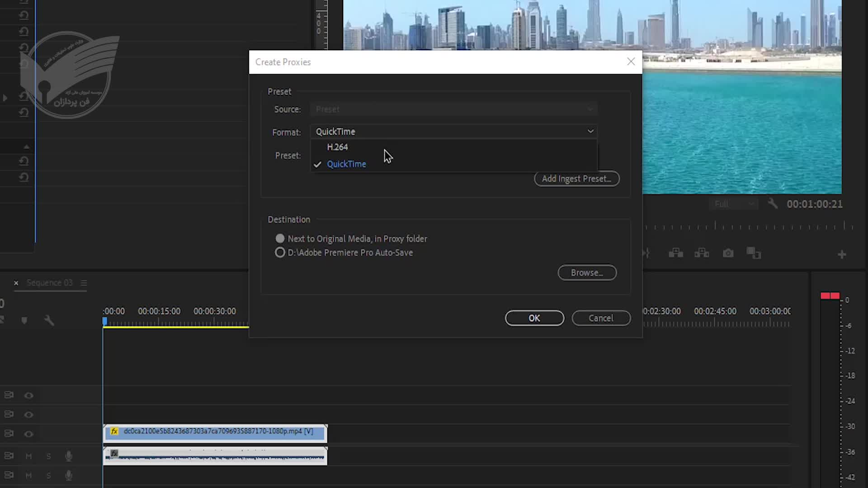
Task: Choose QuickTime from format list
Action: tap(346, 164)
